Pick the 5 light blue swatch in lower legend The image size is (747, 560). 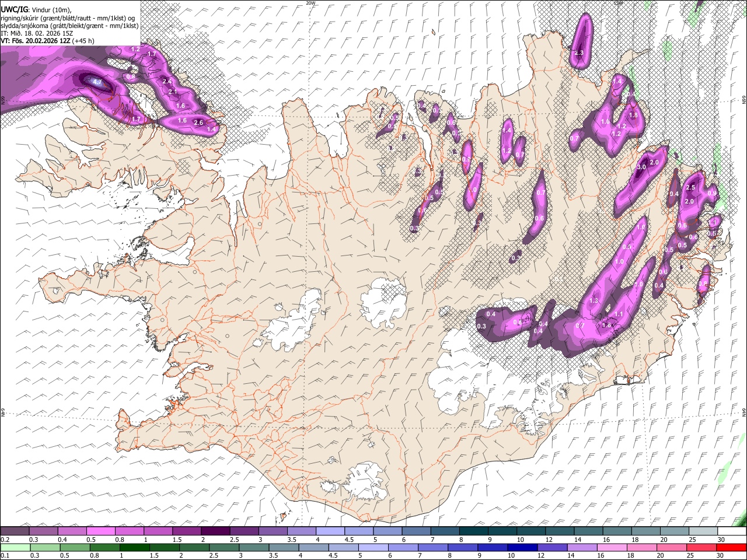(373, 548)
